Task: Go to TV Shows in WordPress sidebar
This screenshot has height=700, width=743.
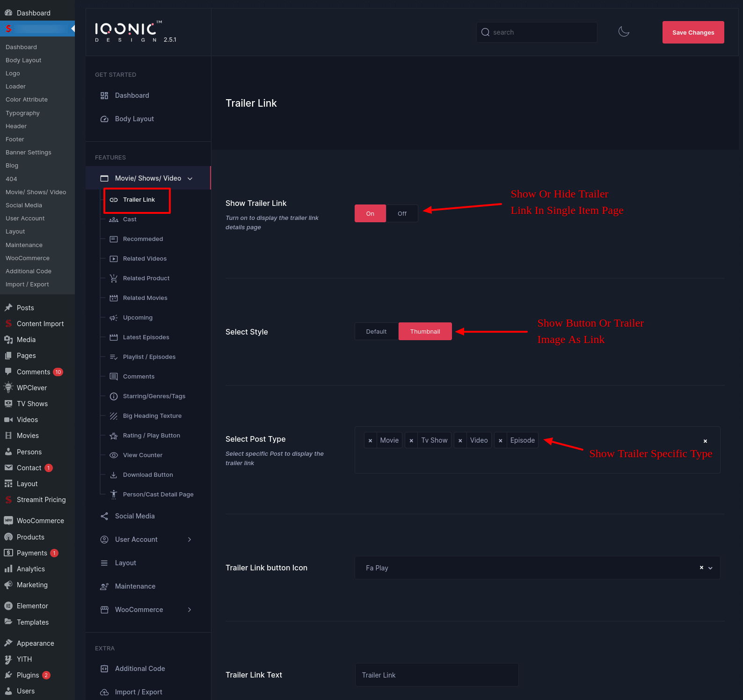Action: 32,404
